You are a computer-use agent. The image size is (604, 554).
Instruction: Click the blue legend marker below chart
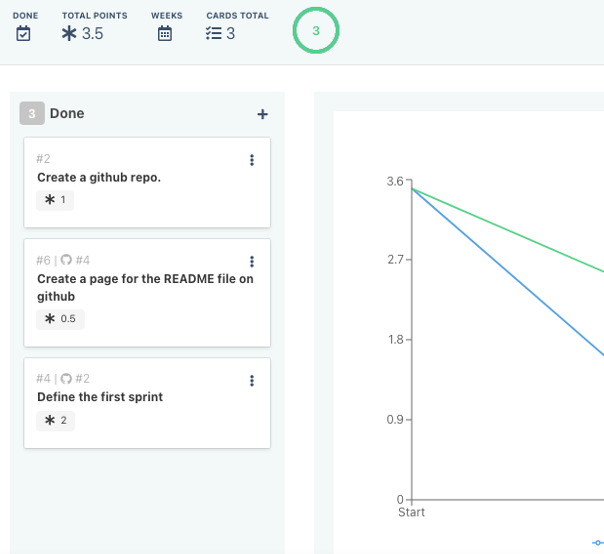tap(598, 543)
